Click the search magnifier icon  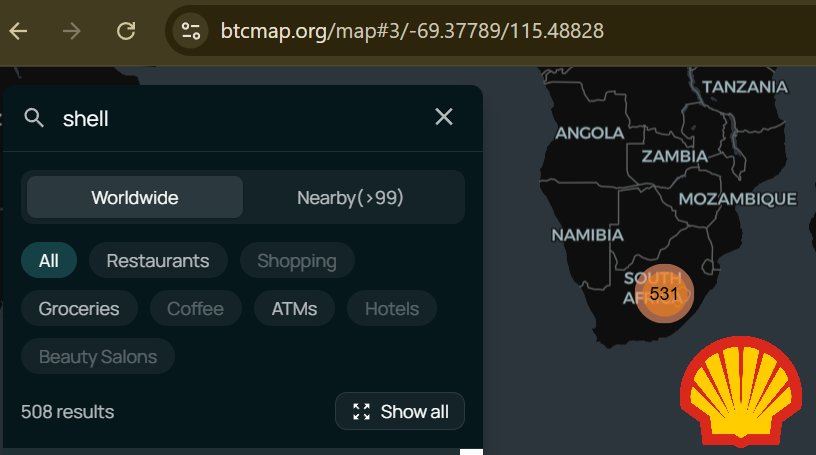point(35,118)
